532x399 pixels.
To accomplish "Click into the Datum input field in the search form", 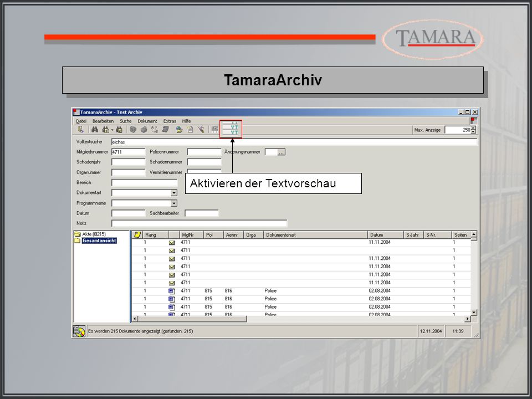I will tap(128, 213).
